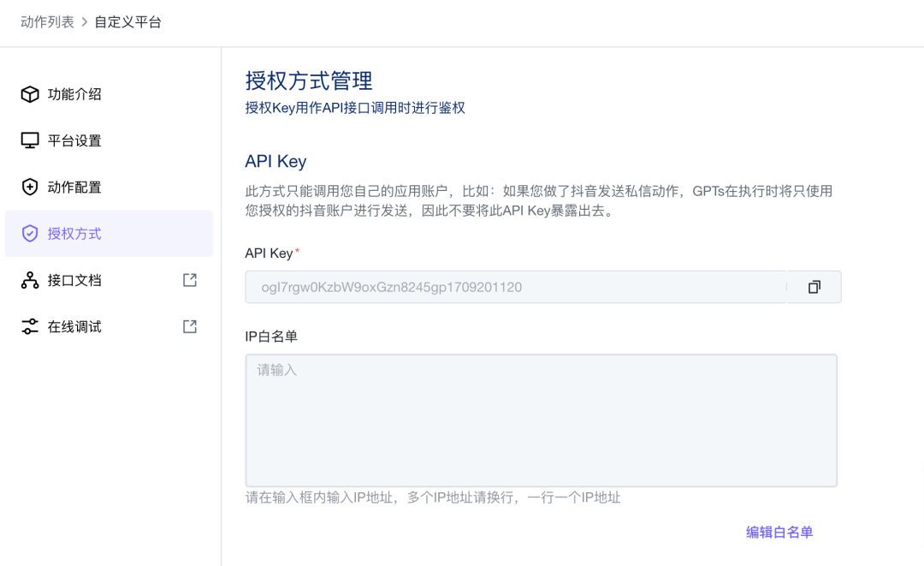Click external-link icon next to 接口文档
The width and height of the screenshot is (924, 566).
(190, 280)
